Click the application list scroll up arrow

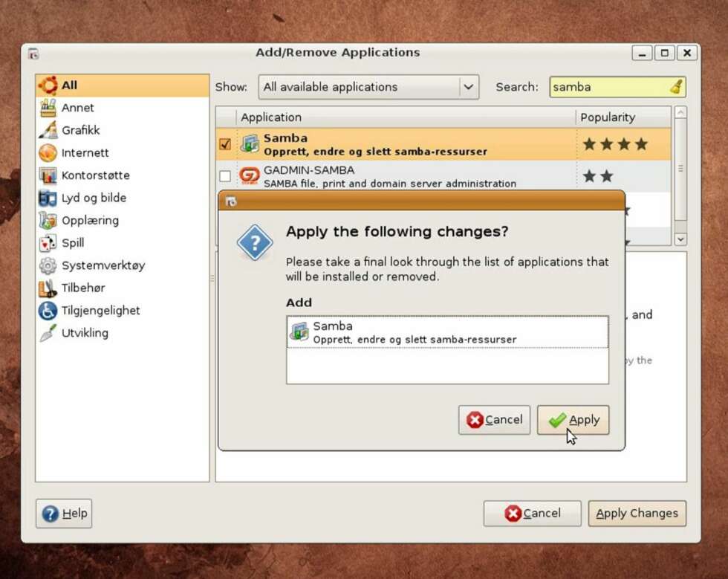tap(680, 112)
